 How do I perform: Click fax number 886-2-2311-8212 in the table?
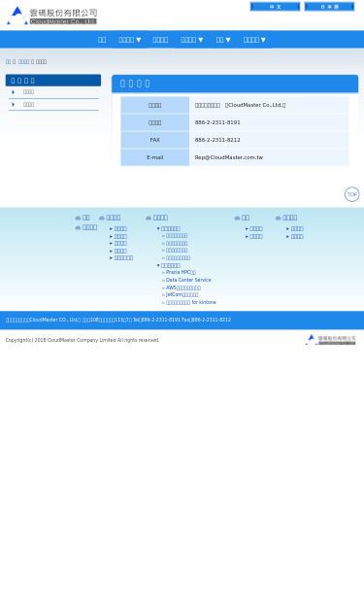tap(217, 140)
